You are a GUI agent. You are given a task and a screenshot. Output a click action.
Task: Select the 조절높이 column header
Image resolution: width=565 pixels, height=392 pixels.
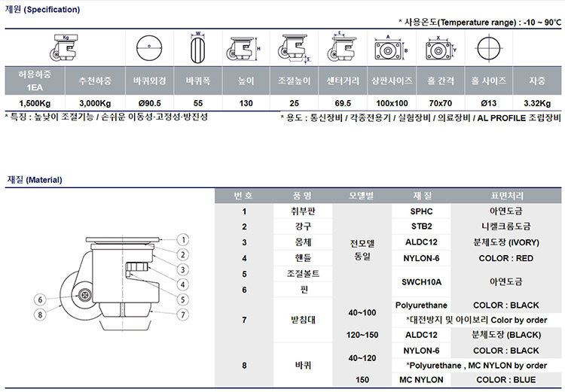294,81
